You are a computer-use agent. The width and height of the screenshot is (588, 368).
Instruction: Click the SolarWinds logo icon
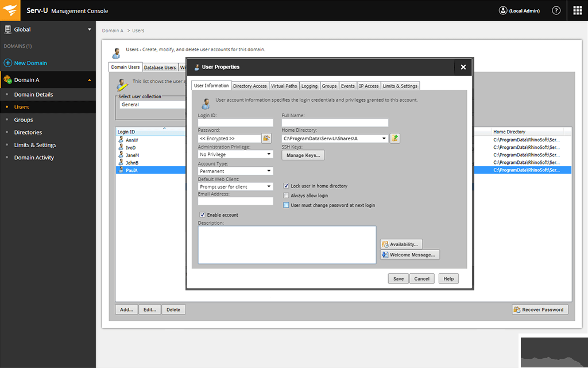tap(10, 10)
